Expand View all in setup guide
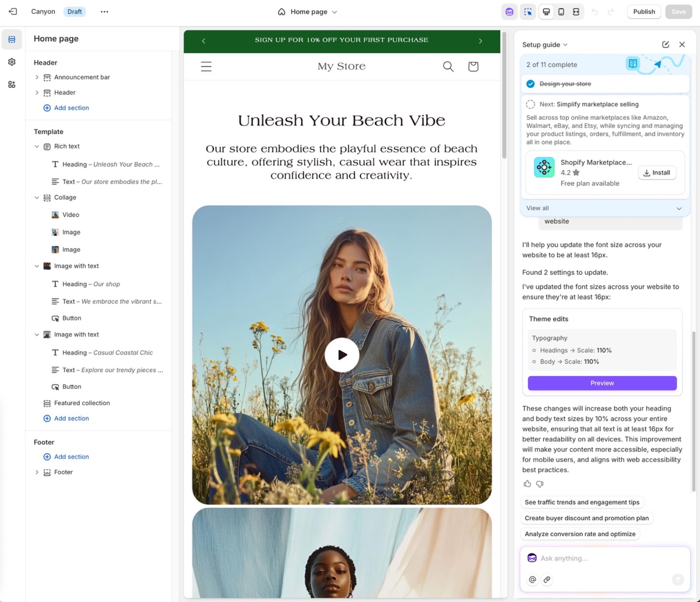Screen dimensions: 700x602 click(x=605, y=208)
